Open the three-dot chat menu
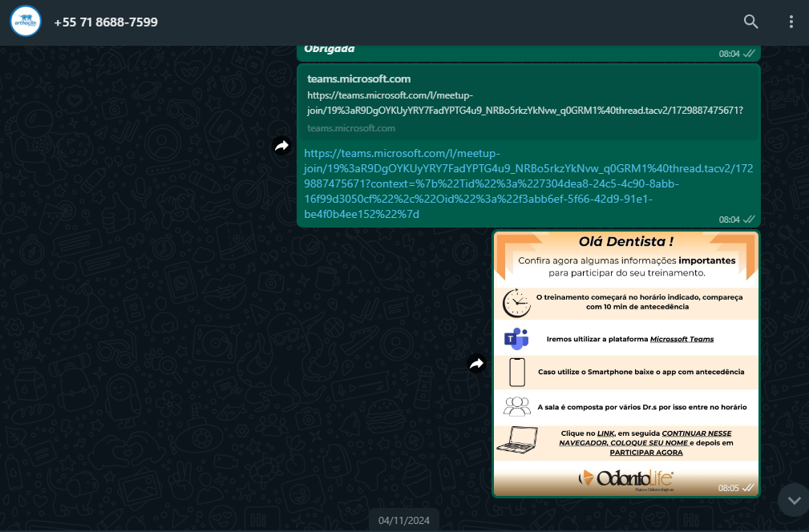The height and width of the screenshot is (532, 809). click(791, 22)
